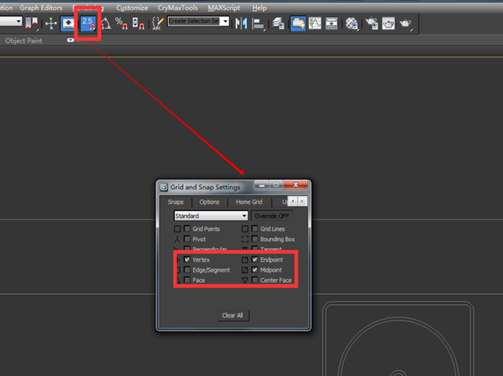Switch to the Home Grid tab

[249, 202]
